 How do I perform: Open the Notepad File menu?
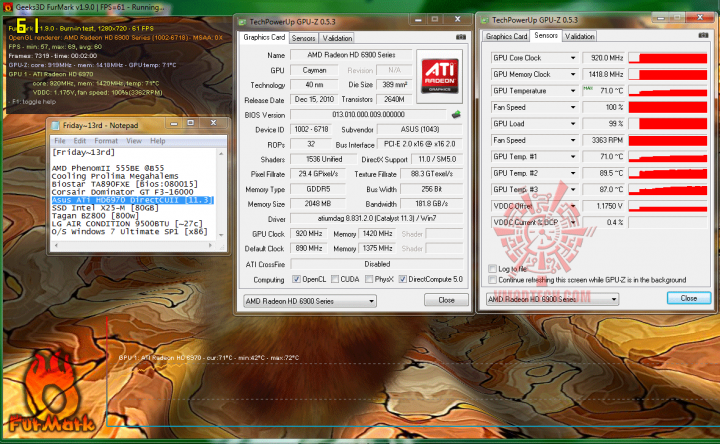[60, 141]
